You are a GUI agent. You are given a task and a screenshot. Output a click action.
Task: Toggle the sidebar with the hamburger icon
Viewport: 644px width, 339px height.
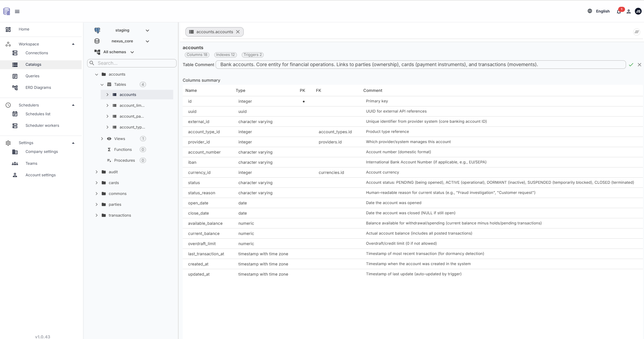click(17, 11)
